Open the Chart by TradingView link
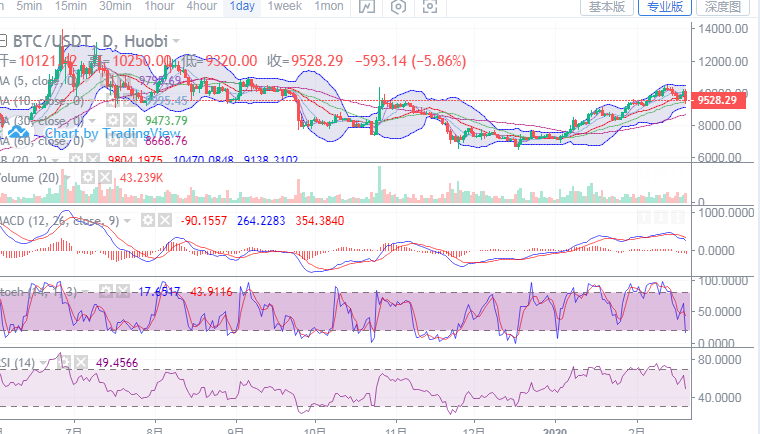760x434 pixels. coord(112,133)
